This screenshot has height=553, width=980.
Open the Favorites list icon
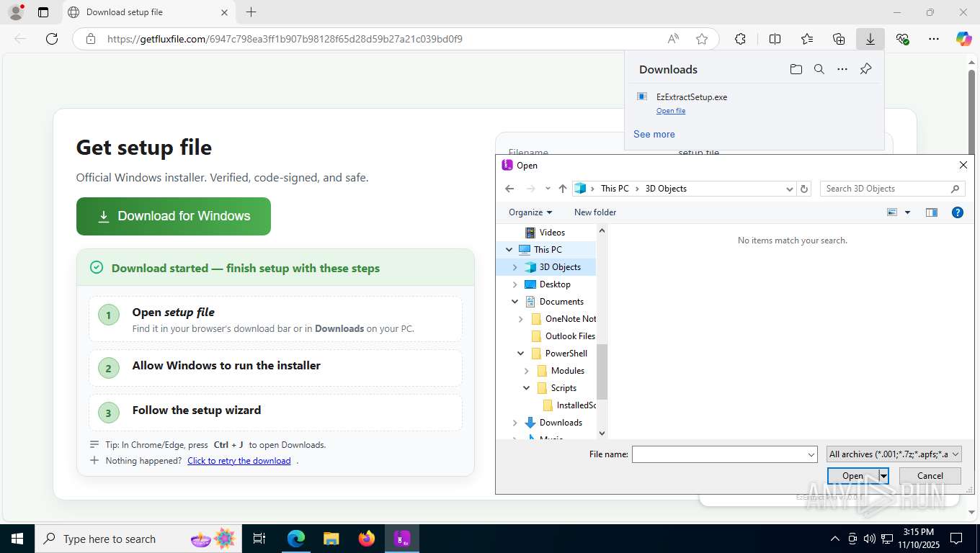tap(807, 39)
